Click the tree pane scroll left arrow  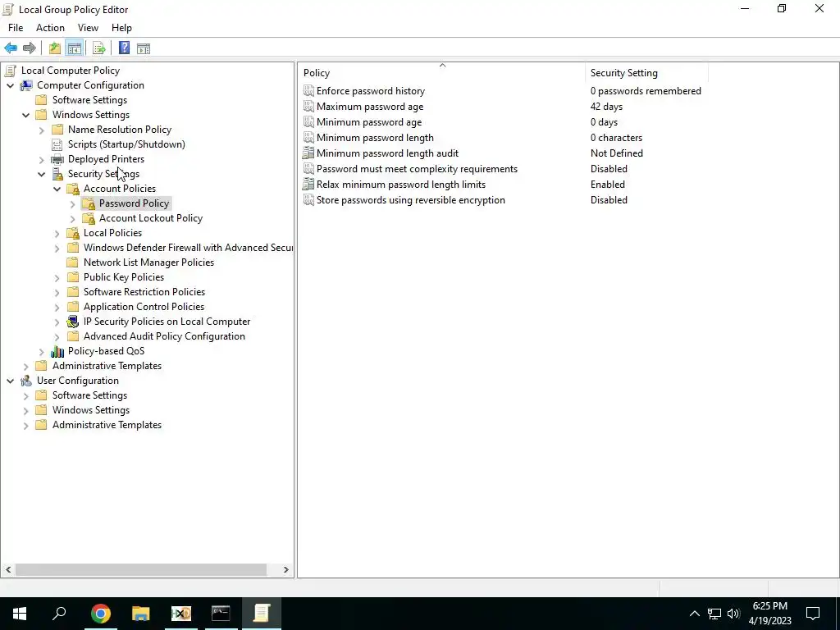tap(8, 569)
